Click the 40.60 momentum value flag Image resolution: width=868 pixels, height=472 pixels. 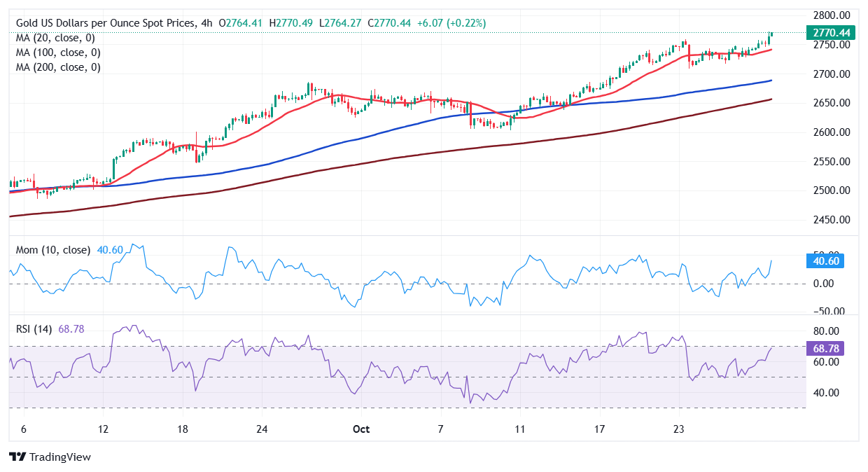[x=826, y=260]
